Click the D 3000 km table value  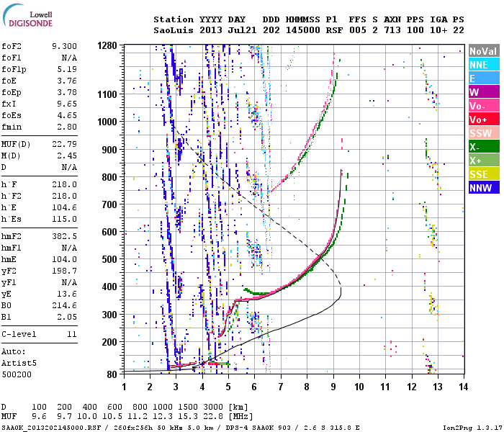coord(213,408)
